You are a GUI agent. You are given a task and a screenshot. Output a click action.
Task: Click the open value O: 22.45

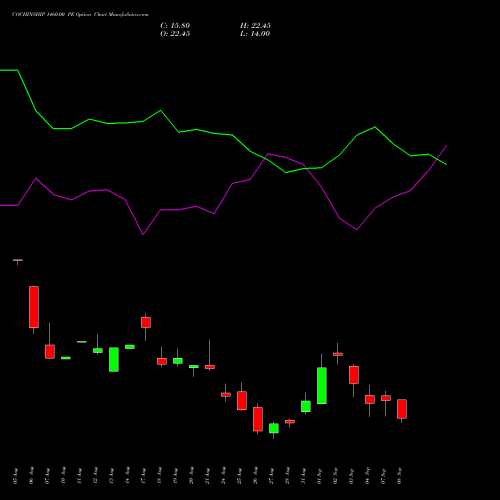[x=175, y=34]
